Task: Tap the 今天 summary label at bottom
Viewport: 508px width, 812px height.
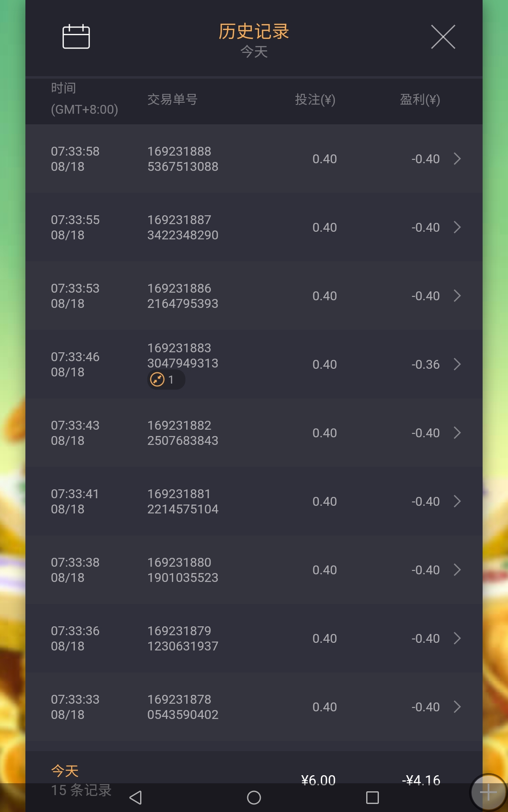Action: [65, 771]
